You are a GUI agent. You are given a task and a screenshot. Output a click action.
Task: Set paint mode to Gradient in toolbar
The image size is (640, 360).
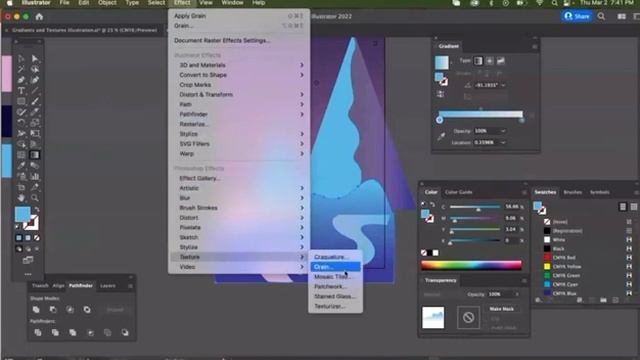tap(28, 238)
